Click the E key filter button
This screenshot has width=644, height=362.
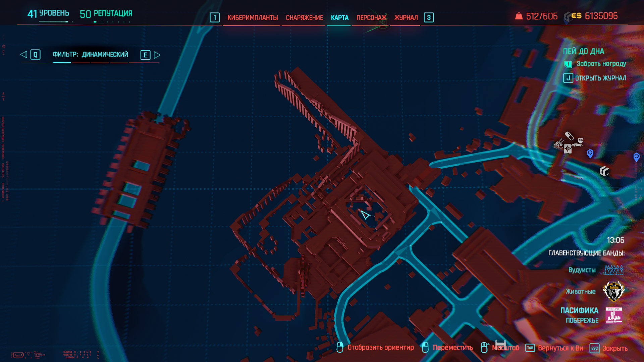pyautogui.click(x=145, y=55)
